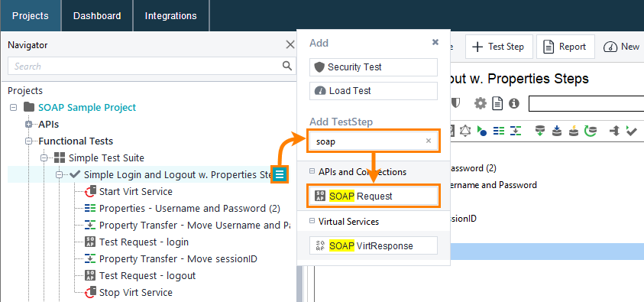Open the Dashboard tab

point(97,15)
